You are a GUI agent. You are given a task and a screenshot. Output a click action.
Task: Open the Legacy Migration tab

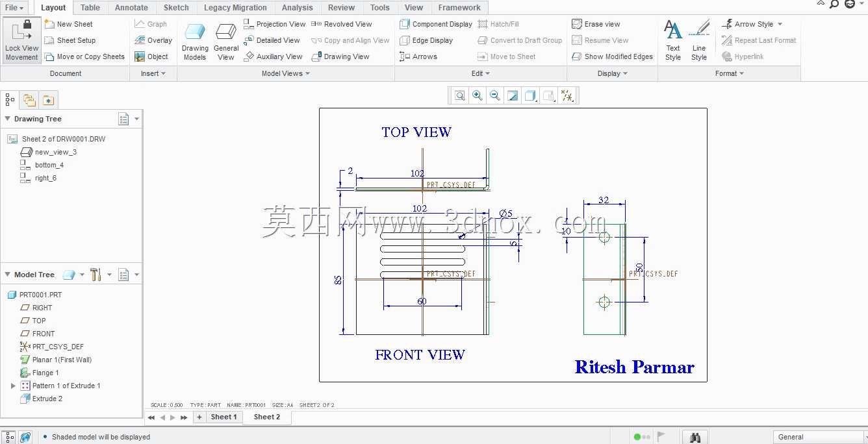(235, 8)
